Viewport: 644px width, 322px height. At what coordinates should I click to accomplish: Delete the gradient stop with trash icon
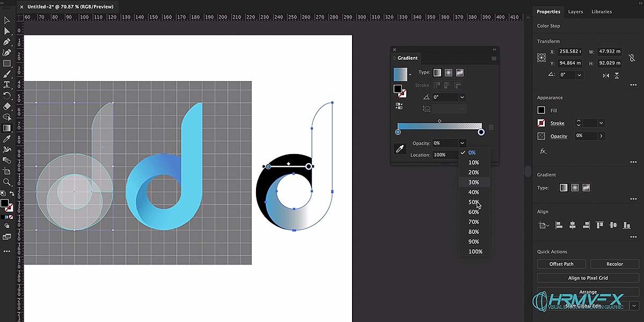pyautogui.click(x=491, y=127)
